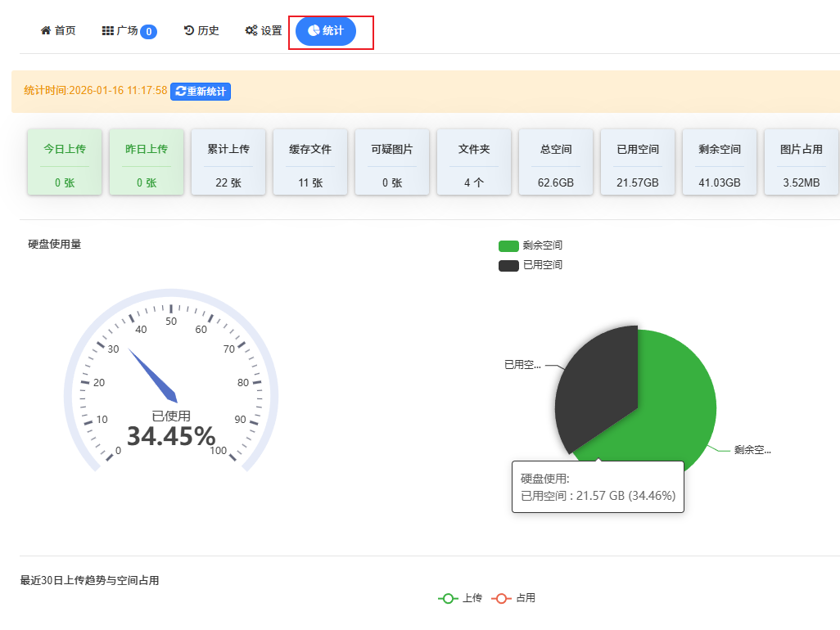The width and height of the screenshot is (840, 630).
Task: Click the red 占用 legend marker icon
Action: coord(501,598)
